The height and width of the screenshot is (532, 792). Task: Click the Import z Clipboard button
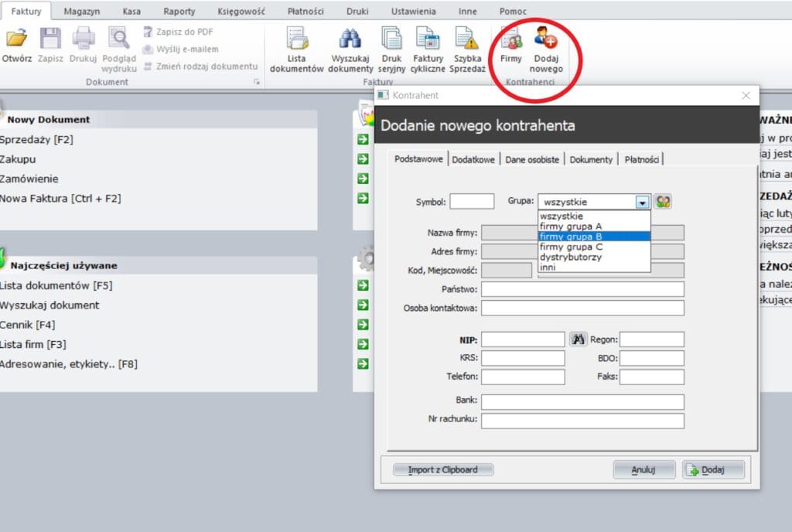[x=442, y=469]
